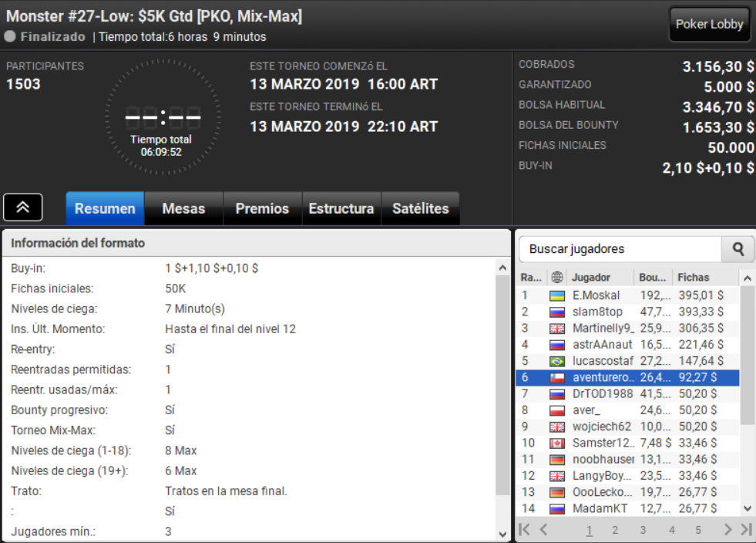This screenshot has width=756, height=543.
Task: Jump to last page of player list
Action: coord(746,529)
